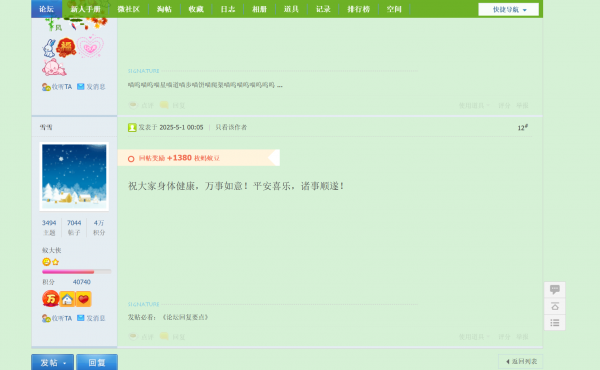Expand the 发帖 button arrow
Screen dimensions: 600x370
point(65,363)
